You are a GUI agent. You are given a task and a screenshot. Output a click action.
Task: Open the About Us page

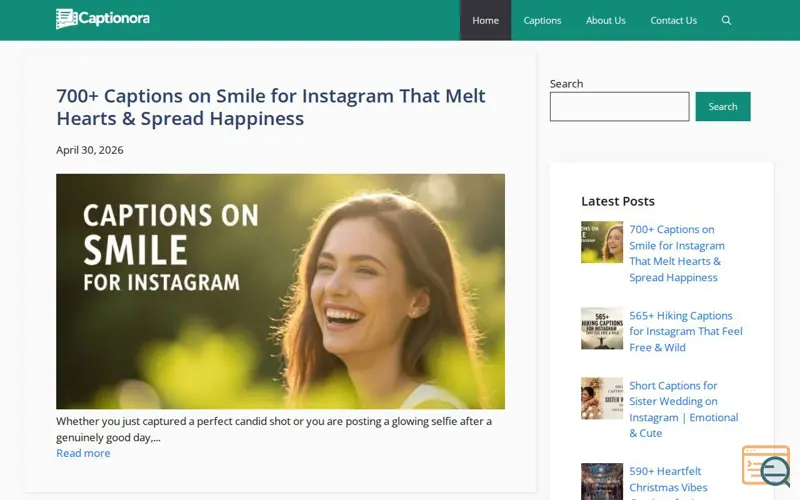(x=605, y=20)
